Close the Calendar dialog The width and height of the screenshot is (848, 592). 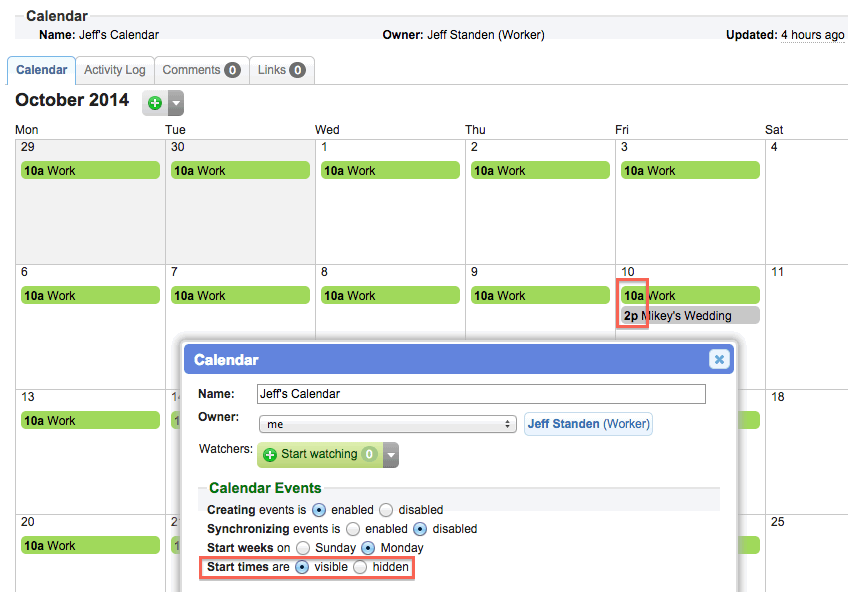[x=719, y=359]
